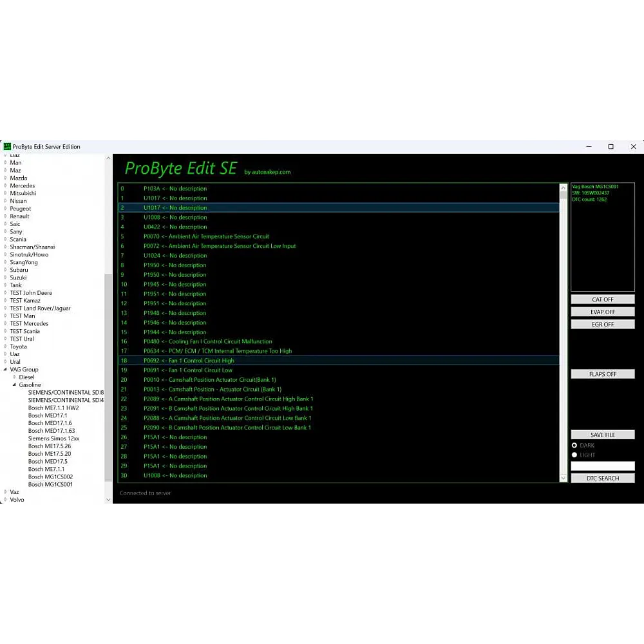Select the DARK theme radio button
Image resolution: width=644 pixels, height=644 pixels.
tap(574, 445)
